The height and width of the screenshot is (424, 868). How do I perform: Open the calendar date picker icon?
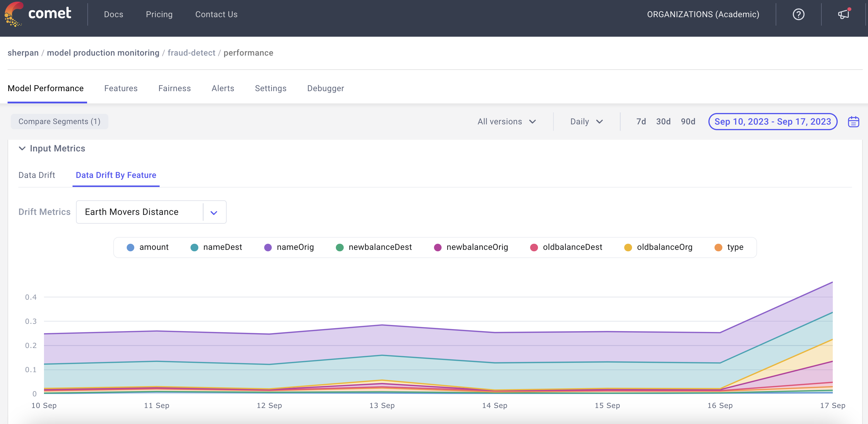854,121
